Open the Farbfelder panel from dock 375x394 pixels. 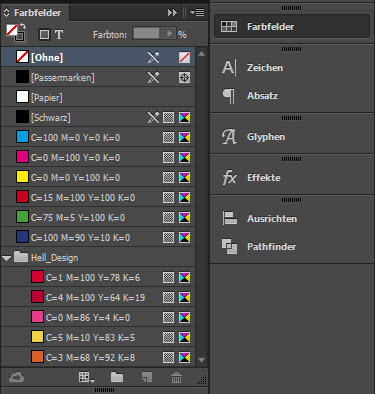click(x=292, y=26)
